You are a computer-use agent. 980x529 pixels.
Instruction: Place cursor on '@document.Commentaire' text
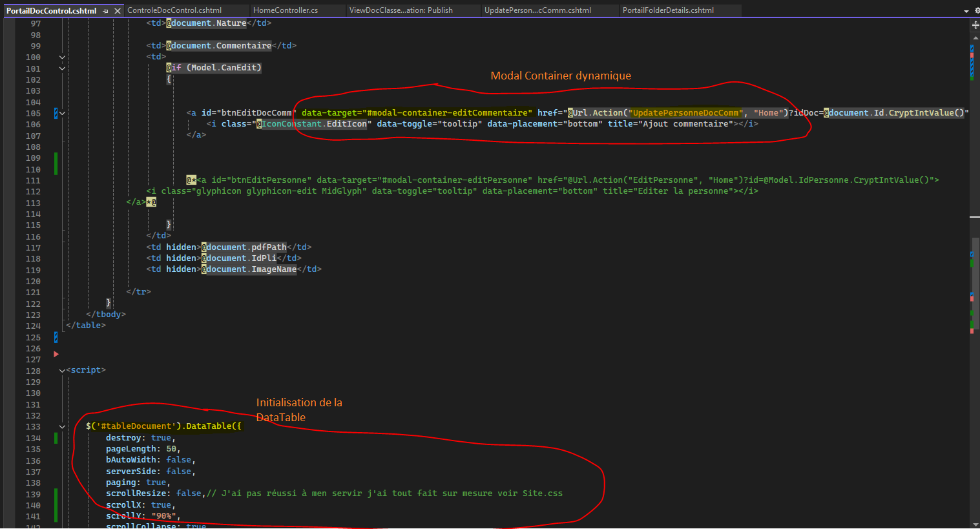point(219,46)
